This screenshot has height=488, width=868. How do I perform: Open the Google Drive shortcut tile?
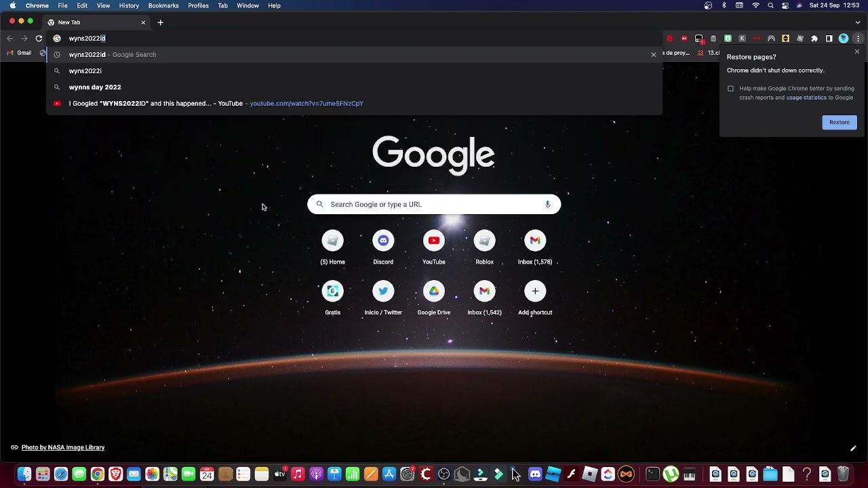coord(434,299)
